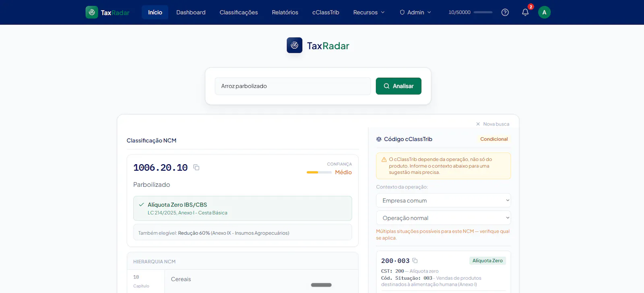Click the large TaxRadar radar logo

[x=295, y=45]
